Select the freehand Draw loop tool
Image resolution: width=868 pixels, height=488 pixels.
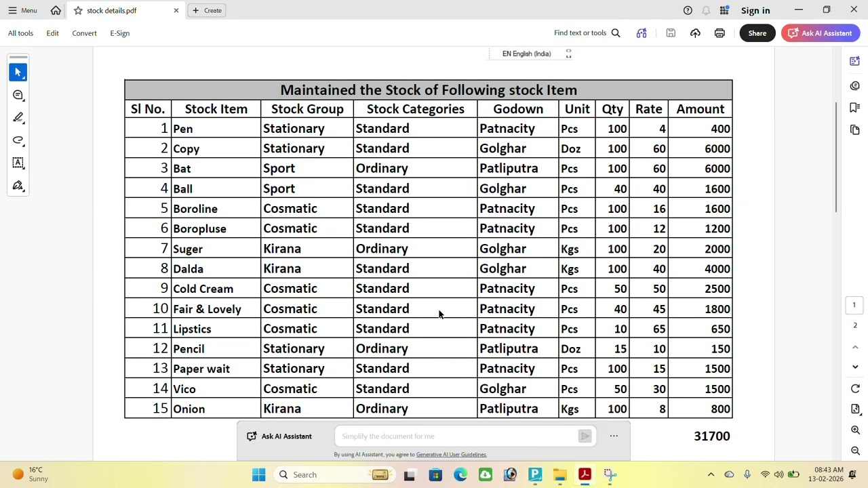coord(18,140)
